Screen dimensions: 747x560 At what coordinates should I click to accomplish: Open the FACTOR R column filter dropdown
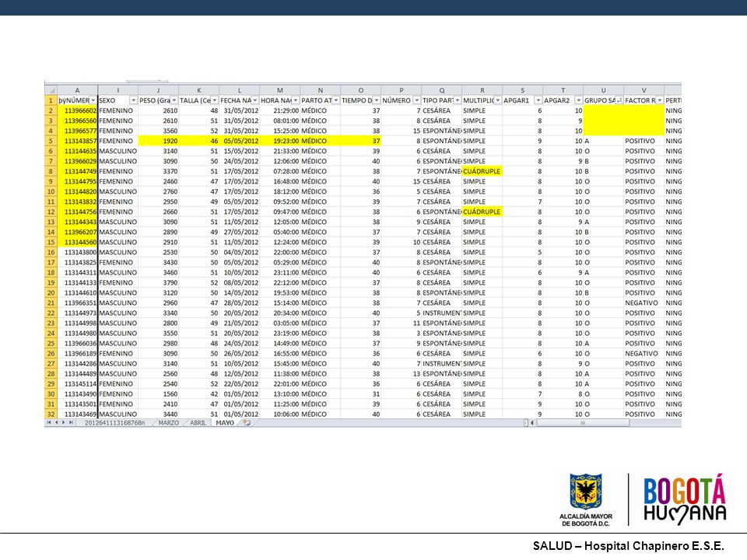point(660,100)
